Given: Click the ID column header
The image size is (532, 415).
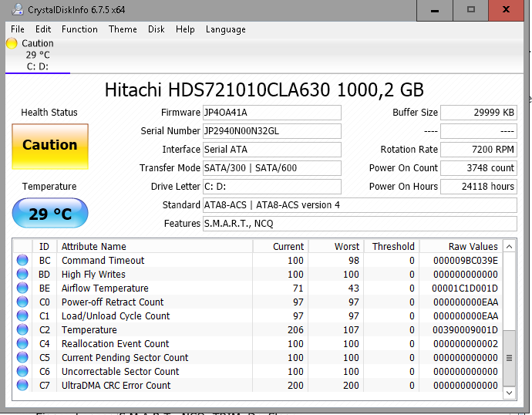Looking at the screenshot, I should pos(45,246).
